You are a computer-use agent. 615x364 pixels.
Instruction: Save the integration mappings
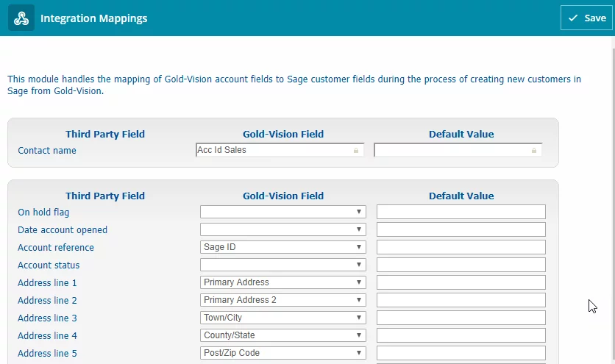click(x=586, y=18)
